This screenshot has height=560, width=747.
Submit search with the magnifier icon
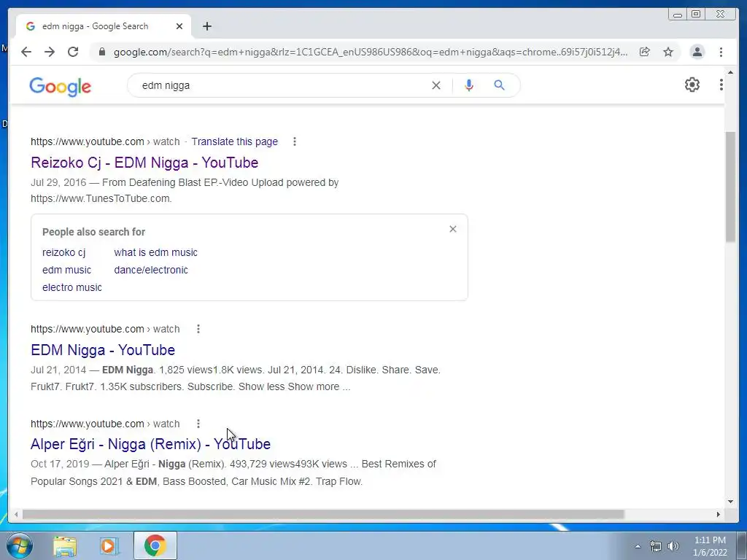click(499, 85)
